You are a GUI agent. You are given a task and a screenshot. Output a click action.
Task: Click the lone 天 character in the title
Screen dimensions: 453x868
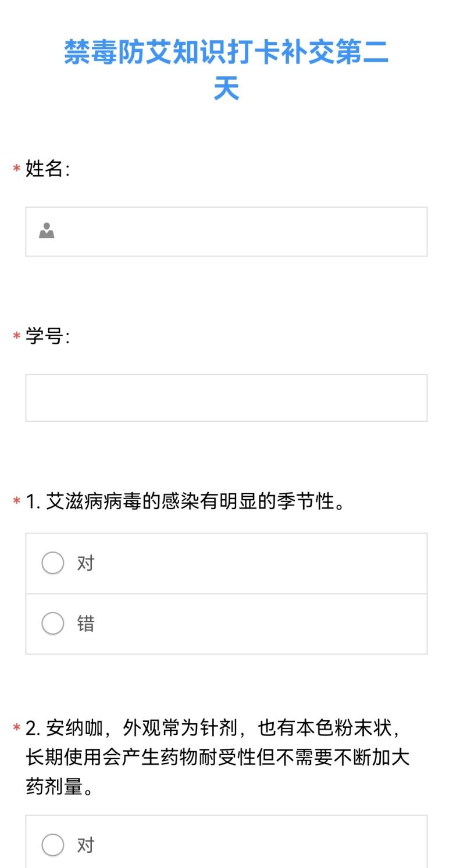click(x=226, y=89)
